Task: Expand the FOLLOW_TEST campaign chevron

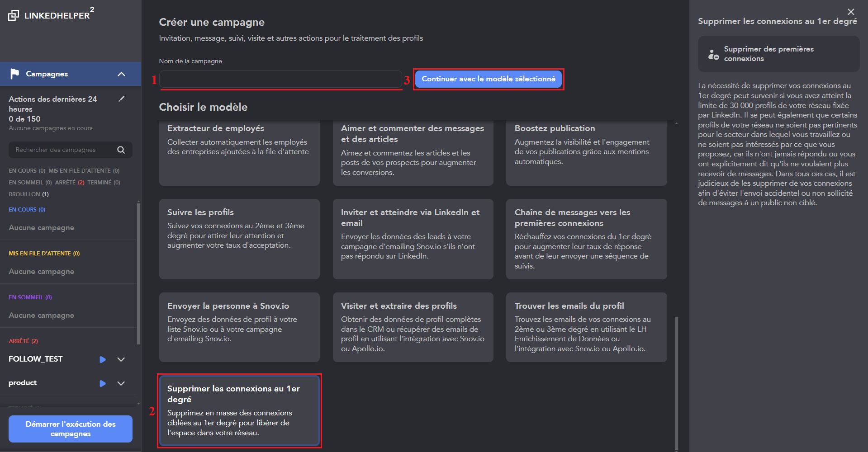Action: tap(121, 359)
